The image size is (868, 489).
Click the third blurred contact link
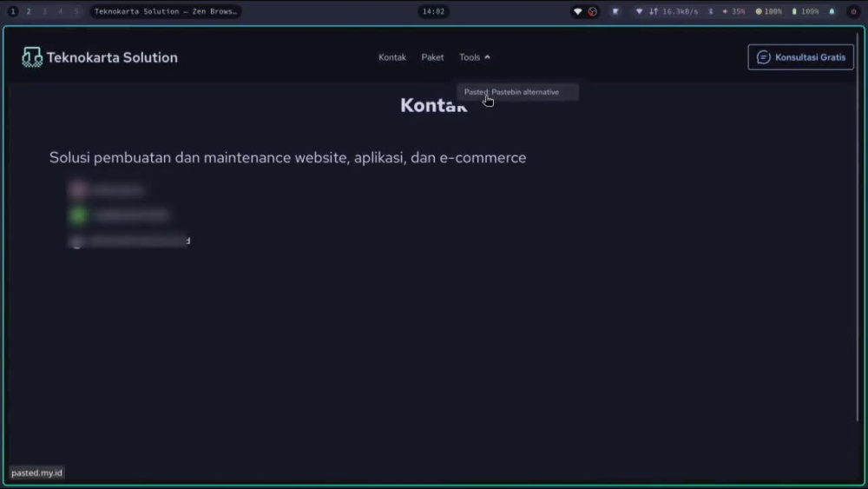point(129,241)
